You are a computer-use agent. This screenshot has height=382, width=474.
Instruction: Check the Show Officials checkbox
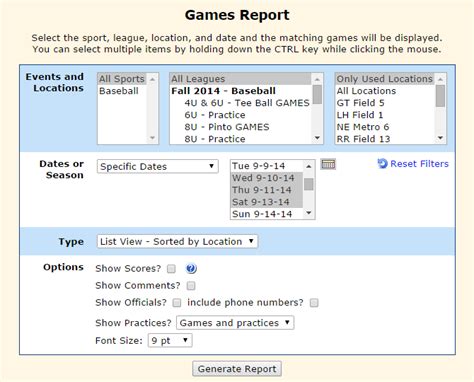(x=177, y=303)
